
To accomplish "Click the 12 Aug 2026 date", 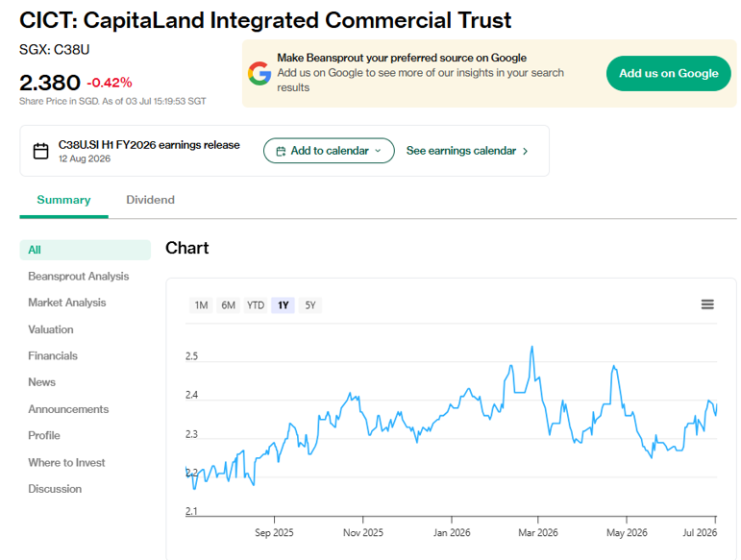I will tap(85, 158).
